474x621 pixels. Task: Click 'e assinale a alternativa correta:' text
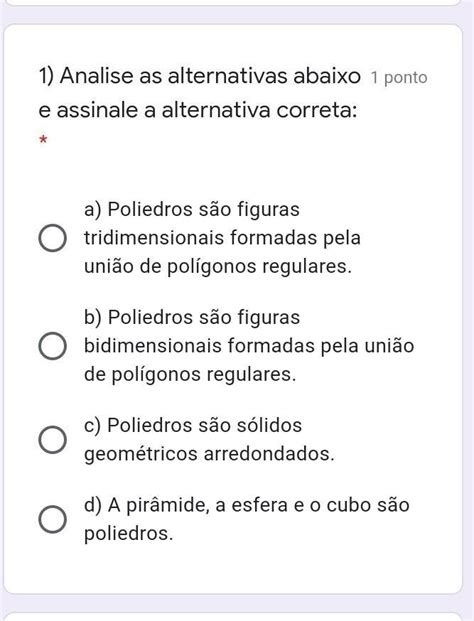pos(198,110)
